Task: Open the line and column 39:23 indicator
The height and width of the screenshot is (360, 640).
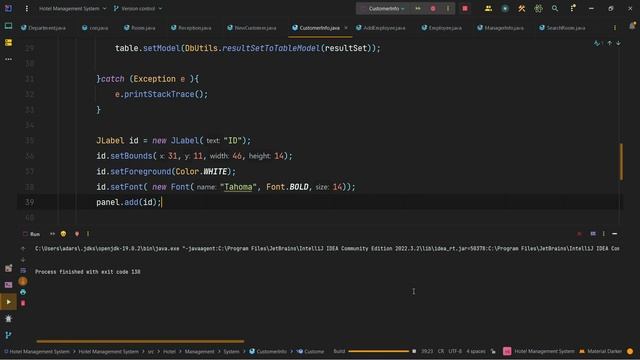Action: click(x=427, y=351)
